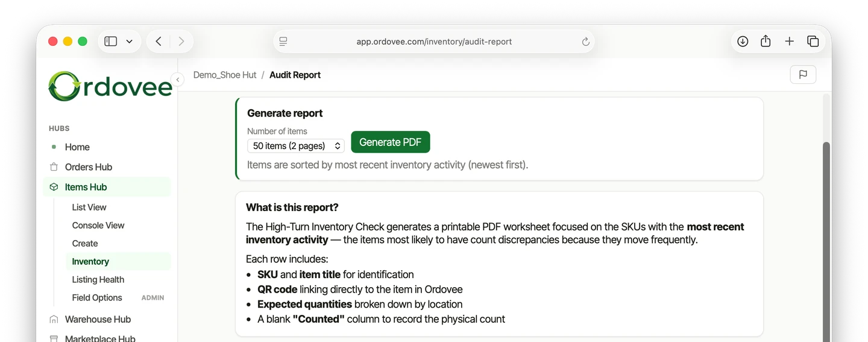The image size is (868, 342).
Task: Click the 'What is this report?' heading
Action: [x=292, y=207]
